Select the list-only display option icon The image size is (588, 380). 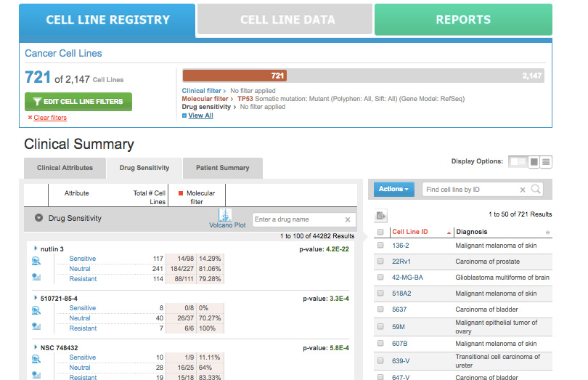(545, 161)
